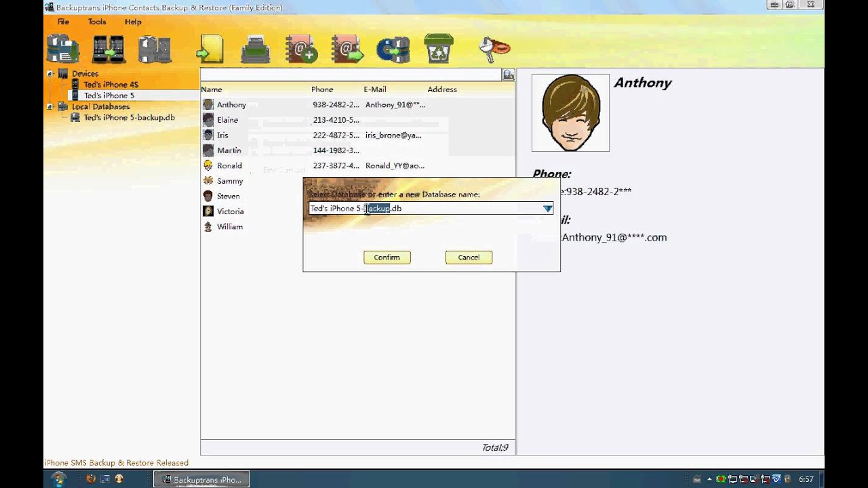Click the transfer between two iPhones icon
This screenshot has height=488, width=868.
point(108,49)
